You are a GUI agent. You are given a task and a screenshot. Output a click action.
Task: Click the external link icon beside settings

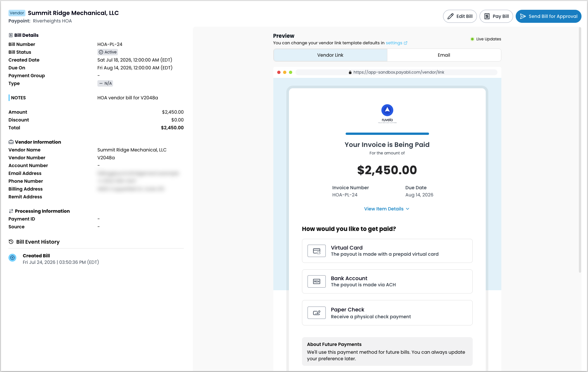[406, 43]
